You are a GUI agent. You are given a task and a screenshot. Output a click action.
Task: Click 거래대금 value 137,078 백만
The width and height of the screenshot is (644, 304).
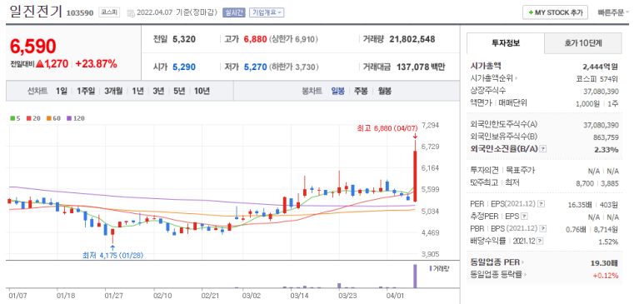pos(421,67)
